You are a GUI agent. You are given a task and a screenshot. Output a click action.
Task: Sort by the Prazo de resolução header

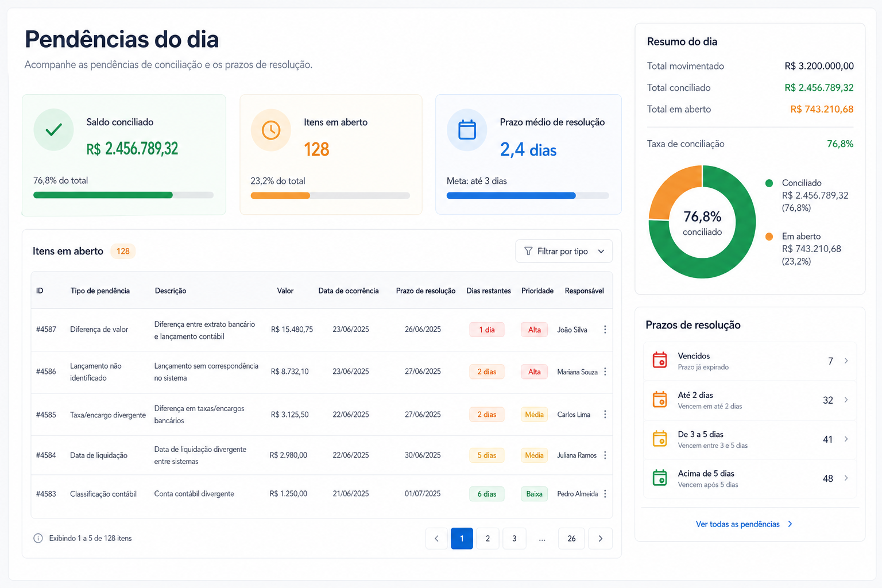pyautogui.click(x=425, y=291)
